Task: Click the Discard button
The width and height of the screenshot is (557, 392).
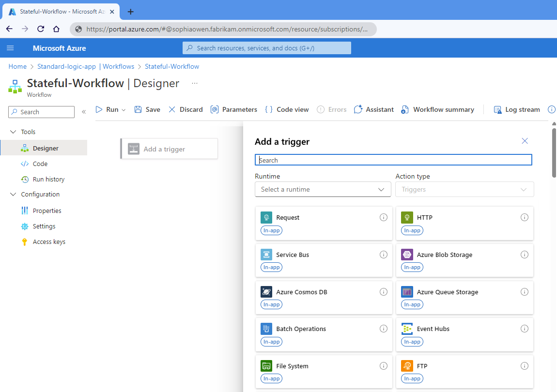Action: click(186, 109)
